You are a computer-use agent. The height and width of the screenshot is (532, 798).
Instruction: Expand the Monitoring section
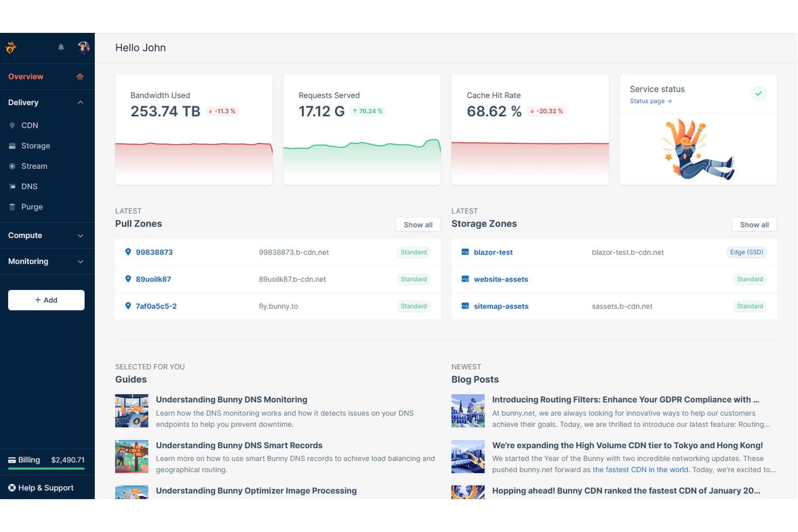(x=80, y=261)
